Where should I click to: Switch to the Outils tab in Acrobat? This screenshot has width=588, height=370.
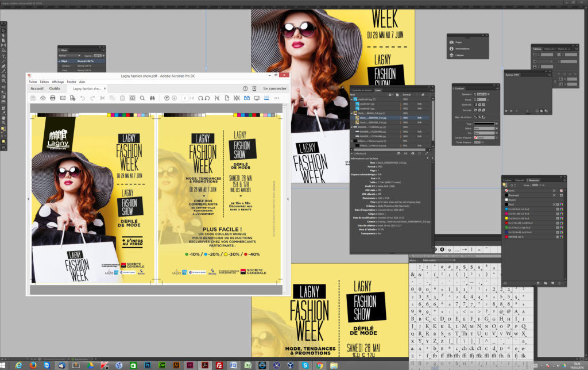click(55, 88)
